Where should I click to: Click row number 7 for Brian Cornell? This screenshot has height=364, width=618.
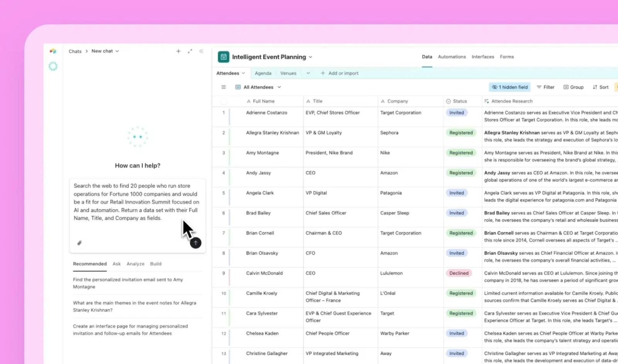(x=223, y=233)
